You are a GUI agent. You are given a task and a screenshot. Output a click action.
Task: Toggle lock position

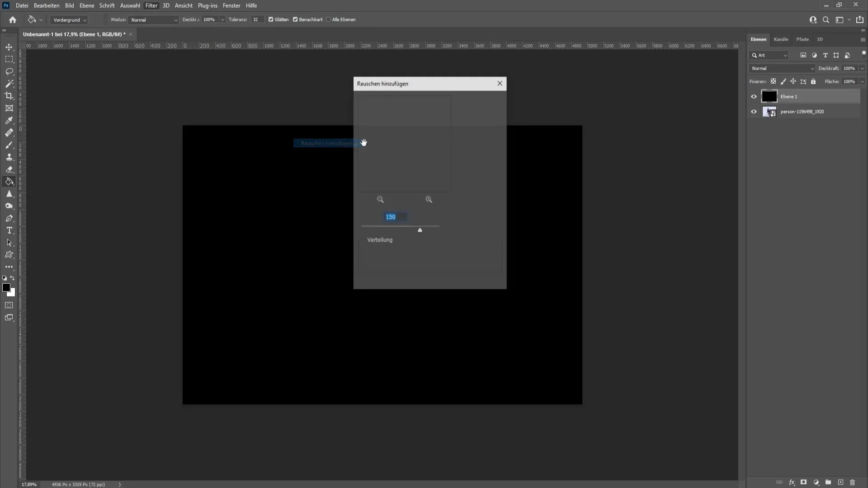(793, 81)
